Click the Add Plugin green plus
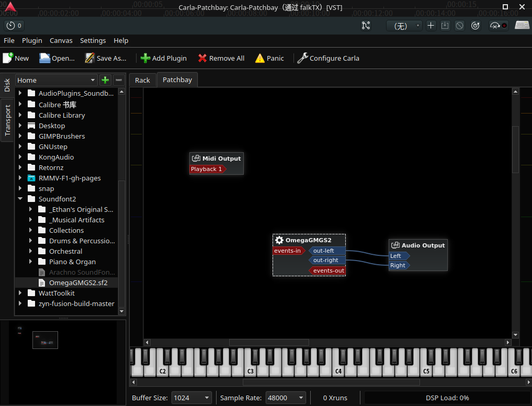This screenshot has width=532, height=406. [145, 58]
